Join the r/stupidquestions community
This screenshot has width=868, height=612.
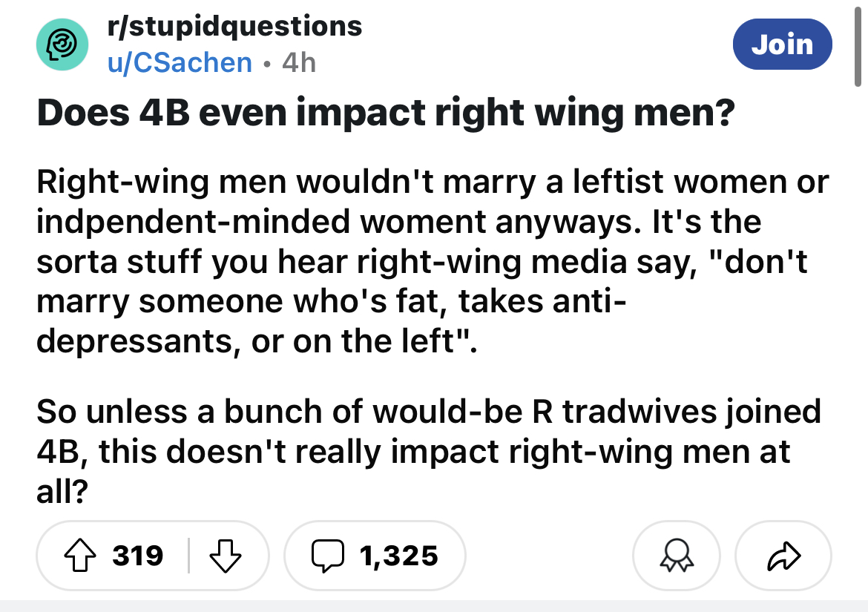coord(782,44)
